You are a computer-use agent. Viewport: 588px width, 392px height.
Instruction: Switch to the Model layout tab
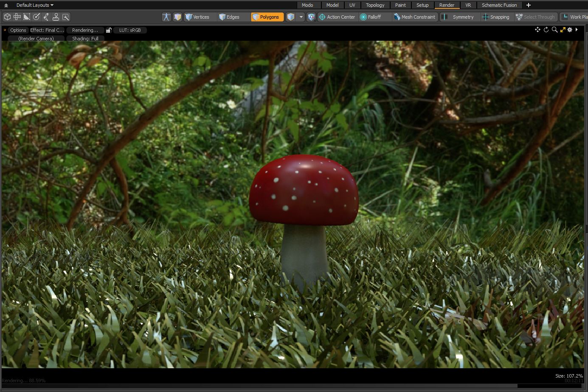tap(332, 5)
